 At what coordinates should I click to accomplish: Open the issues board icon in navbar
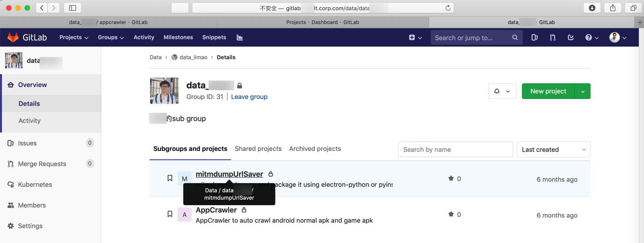(534, 38)
